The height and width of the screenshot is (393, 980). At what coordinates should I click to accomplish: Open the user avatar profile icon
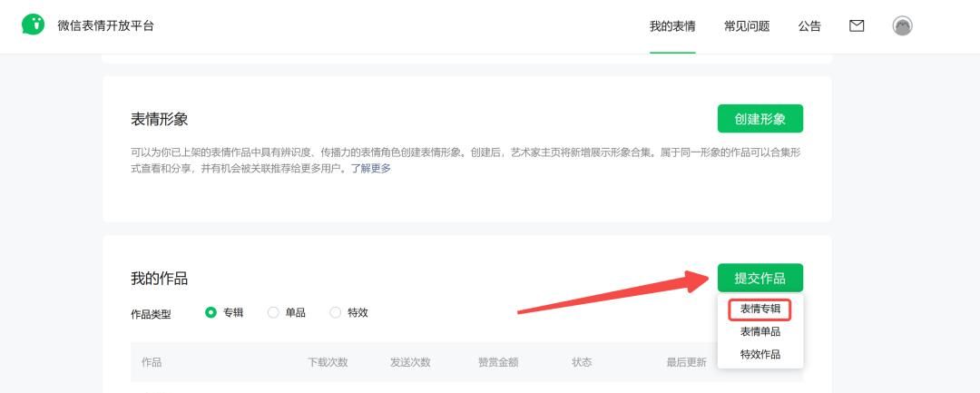click(902, 25)
